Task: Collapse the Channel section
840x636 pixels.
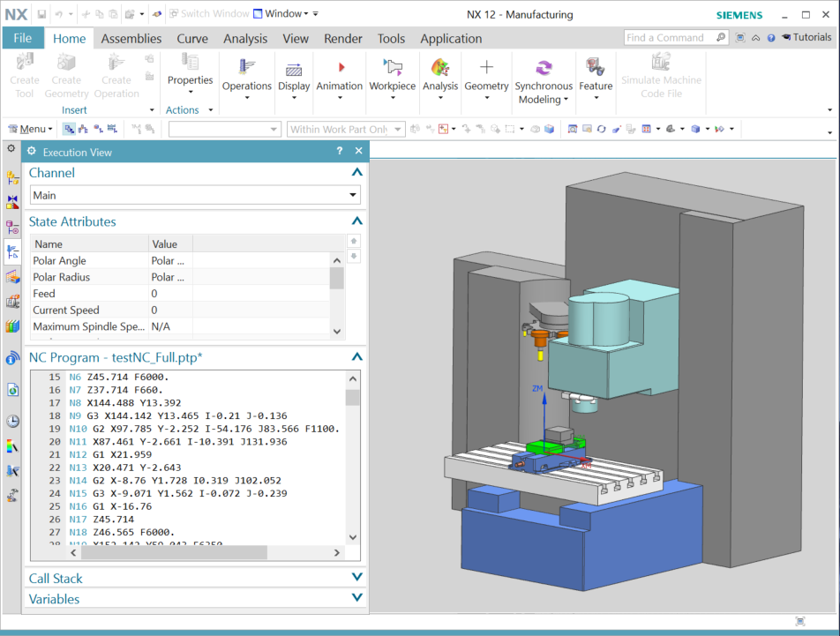Action: tap(356, 172)
